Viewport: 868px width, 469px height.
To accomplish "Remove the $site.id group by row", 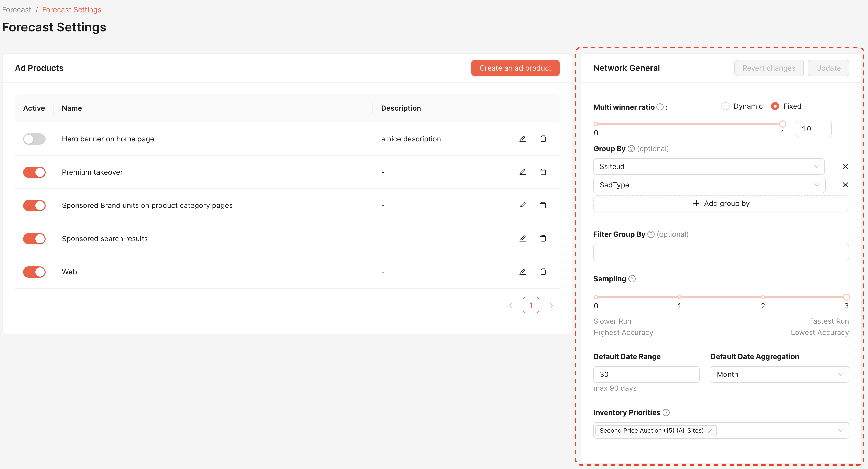I will click(845, 166).
